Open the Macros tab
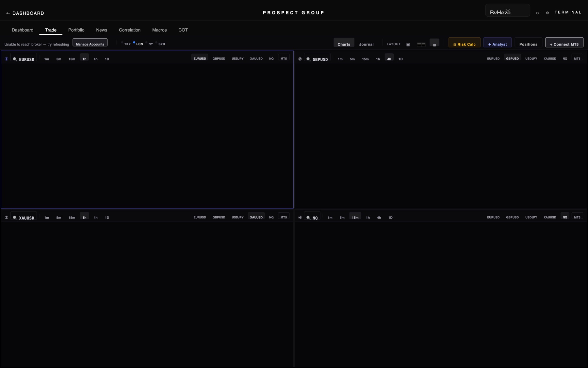This screenshot has height=368, width=588. point(159,30)
